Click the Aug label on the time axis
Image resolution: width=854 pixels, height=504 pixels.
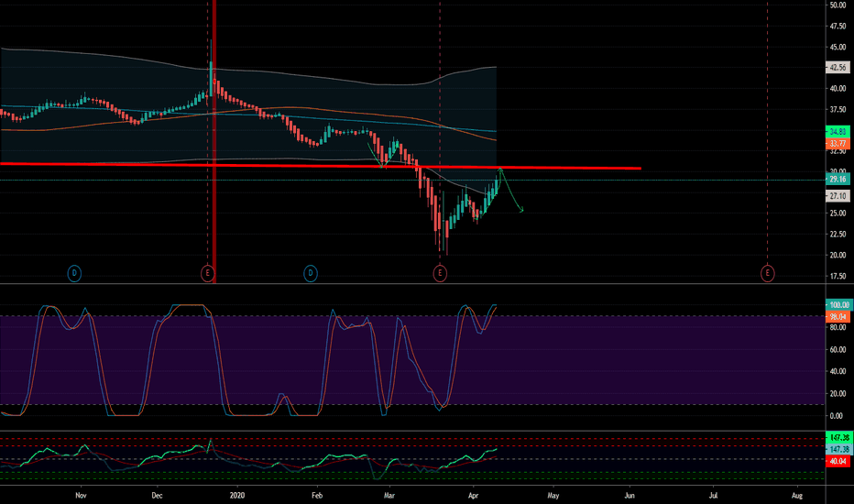point(797,495)
